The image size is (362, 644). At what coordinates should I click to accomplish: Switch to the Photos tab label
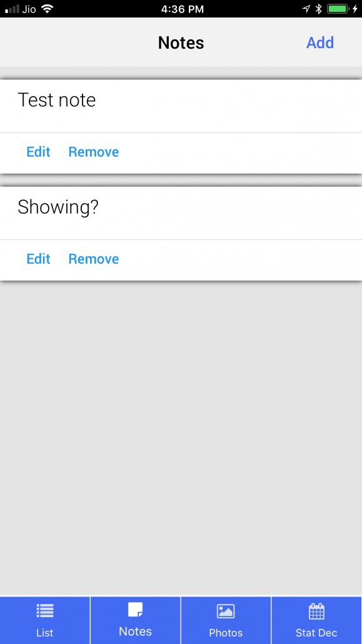click(x=226, y=633)
